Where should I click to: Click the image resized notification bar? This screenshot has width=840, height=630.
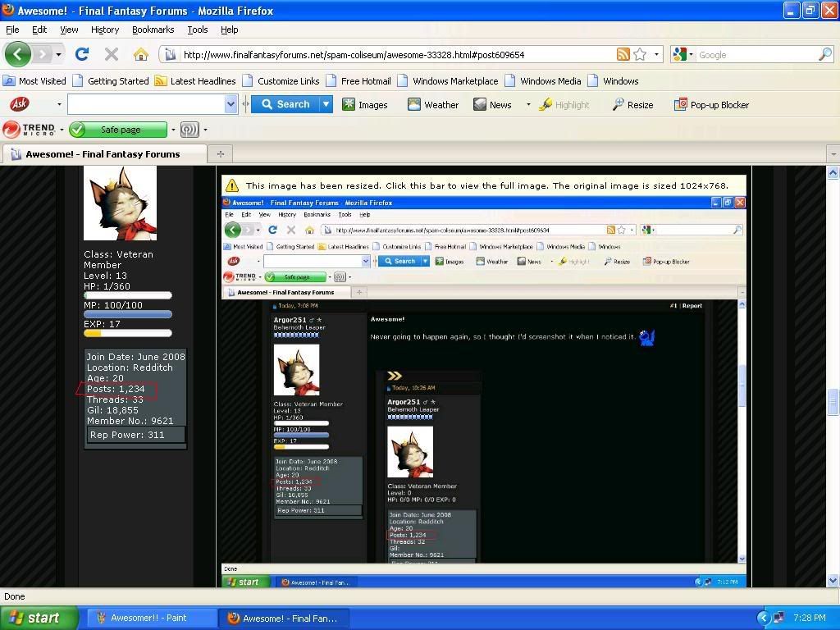coord(482,185)
